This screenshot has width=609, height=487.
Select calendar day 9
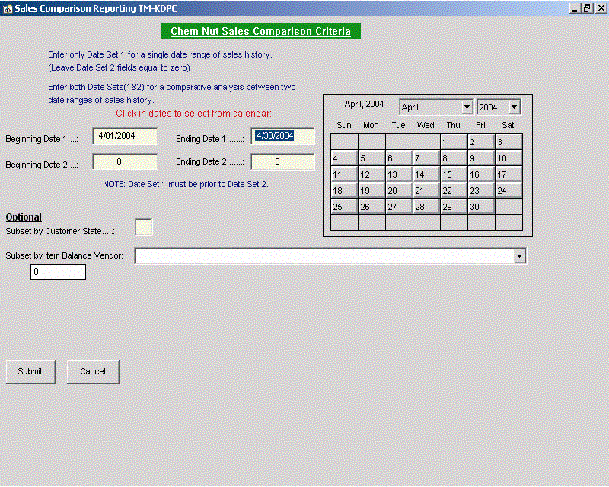[481, 158]
